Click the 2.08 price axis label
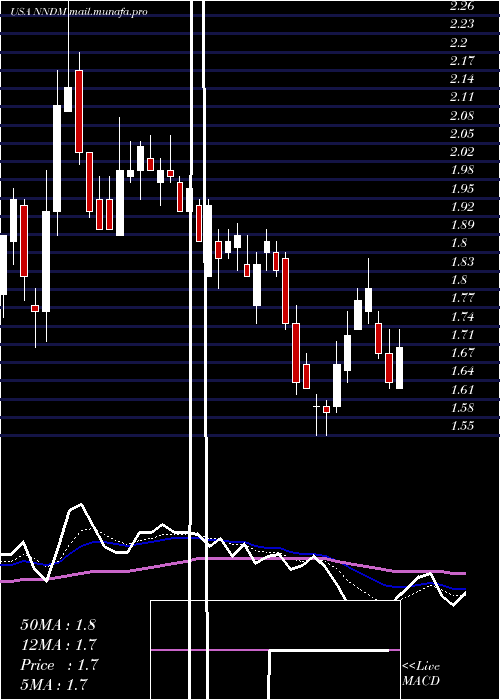This screenshot has height=700, width=500. tap(462, 116)
